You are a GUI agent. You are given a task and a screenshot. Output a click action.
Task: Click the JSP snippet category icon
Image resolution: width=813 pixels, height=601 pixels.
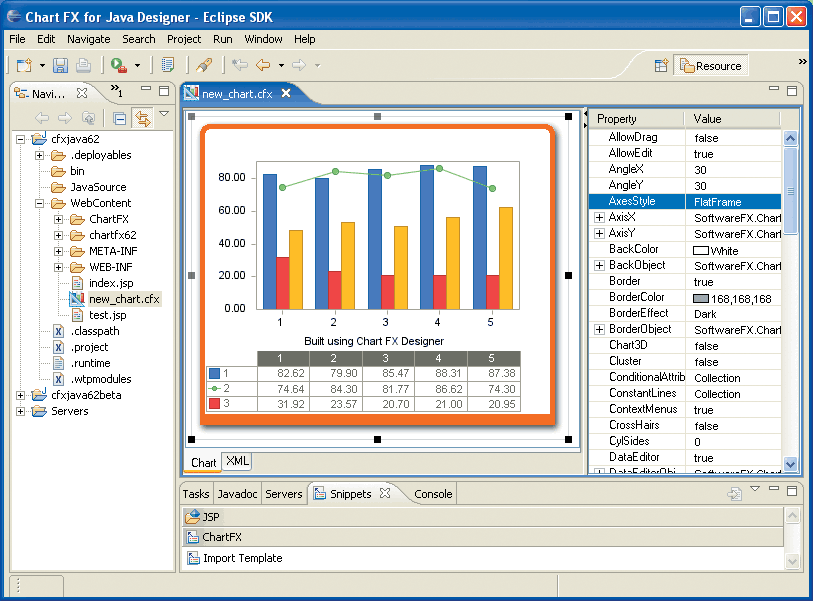[193, 516]
